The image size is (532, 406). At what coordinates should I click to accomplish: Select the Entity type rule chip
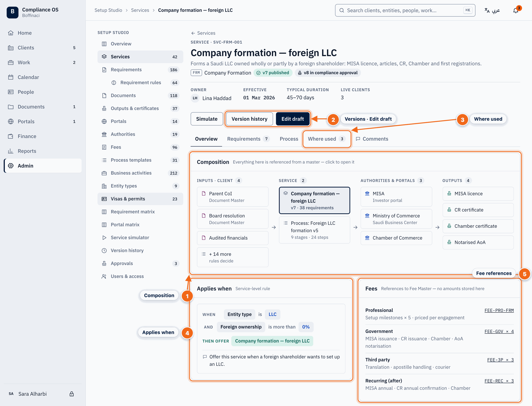coord(239,314)
